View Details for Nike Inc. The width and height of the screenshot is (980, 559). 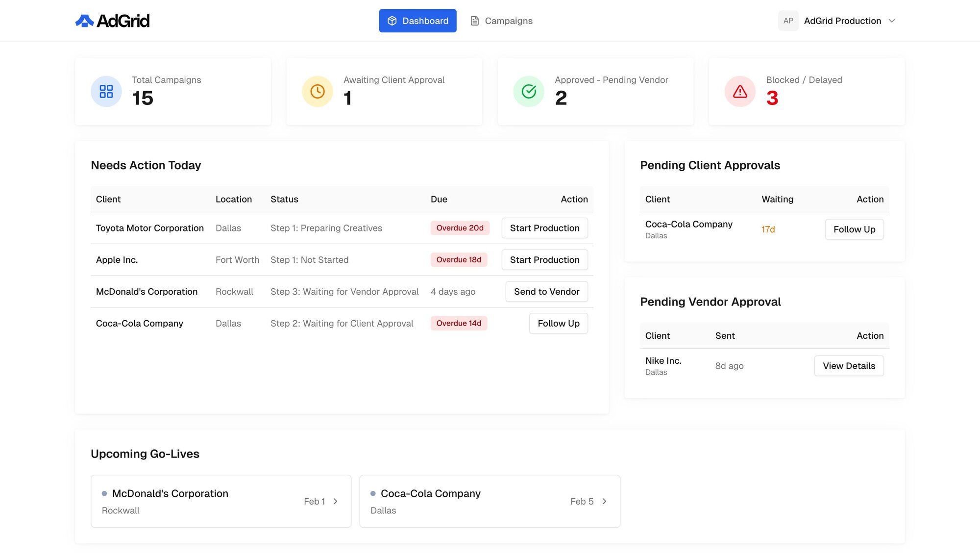point(849,366)
